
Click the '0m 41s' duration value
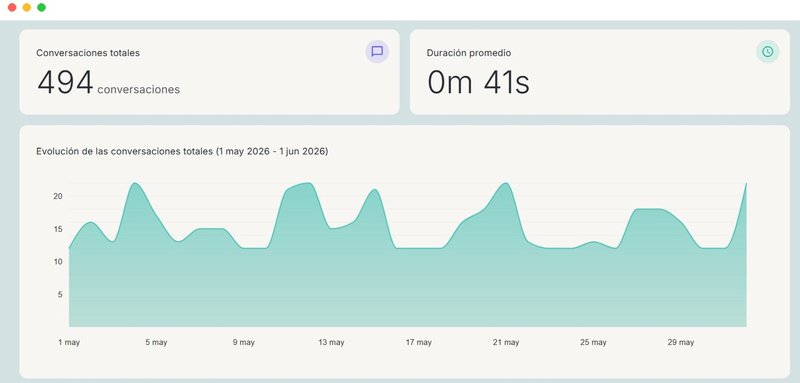[x=478, y=82]
